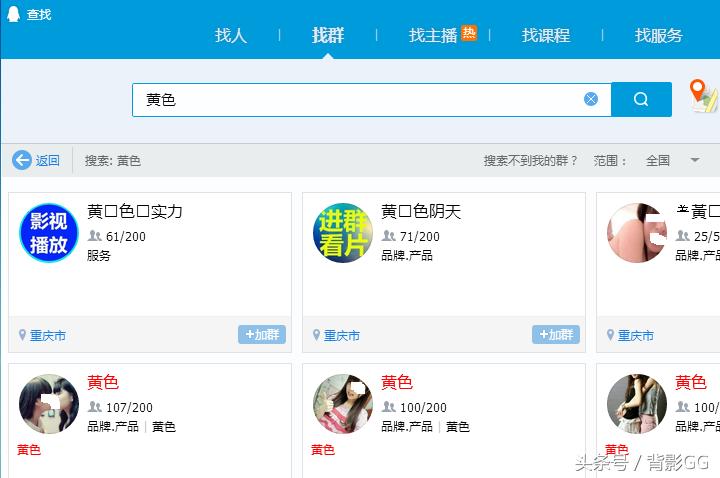Click the 71/200 member count
Screen dimensions: 720x478
(420, 236)
